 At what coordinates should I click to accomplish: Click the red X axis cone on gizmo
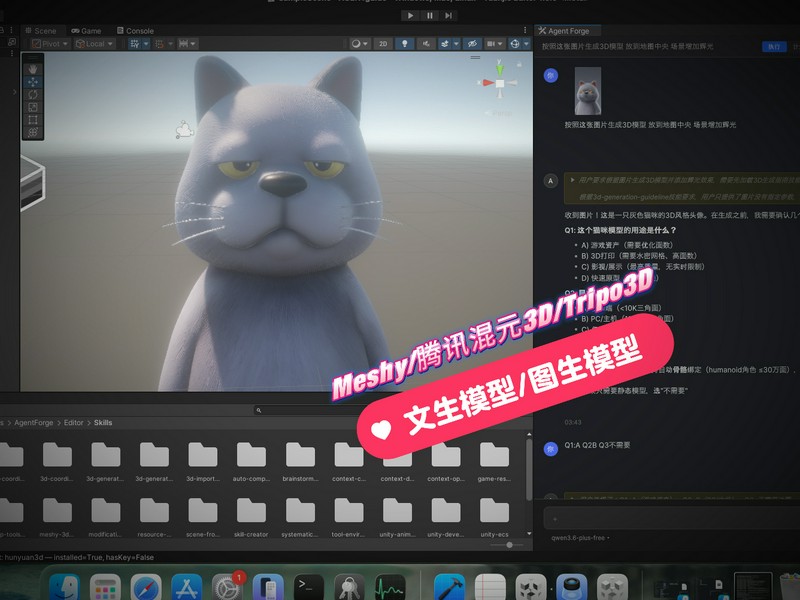(487, 83)
